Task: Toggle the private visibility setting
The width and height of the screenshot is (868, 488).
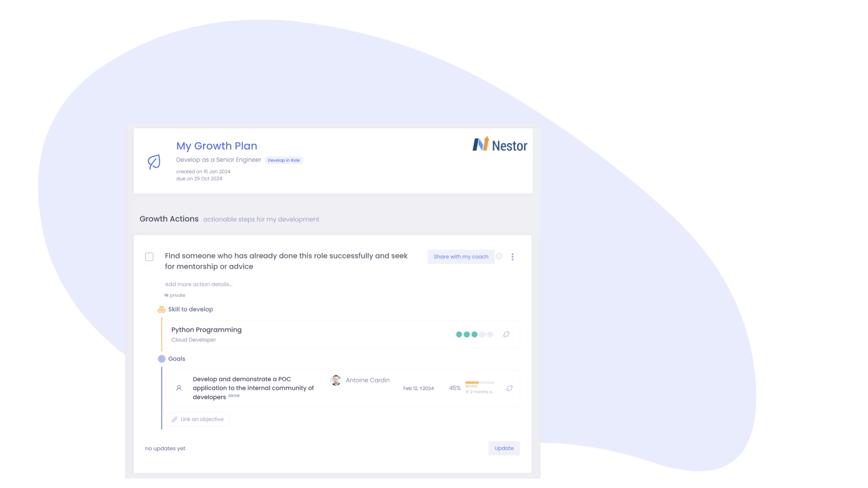Action: (175, 295)
